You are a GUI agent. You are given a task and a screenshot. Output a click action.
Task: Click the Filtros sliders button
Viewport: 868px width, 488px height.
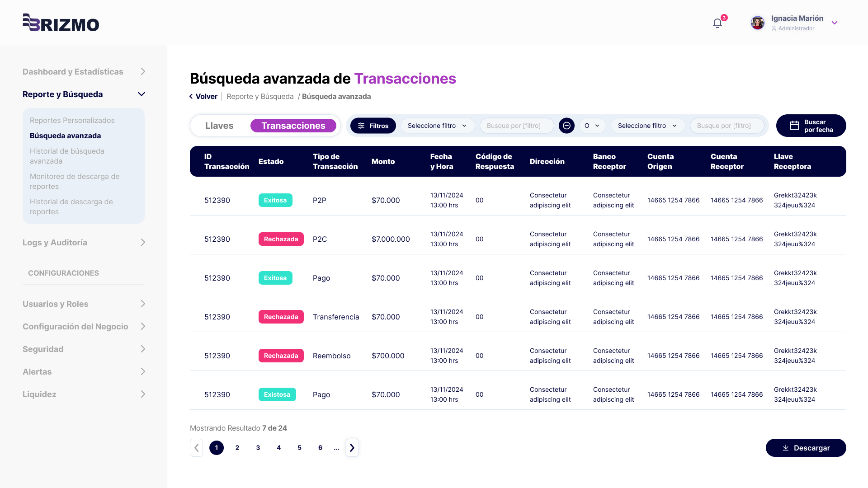pyautogui.click(x=373, y=126)
